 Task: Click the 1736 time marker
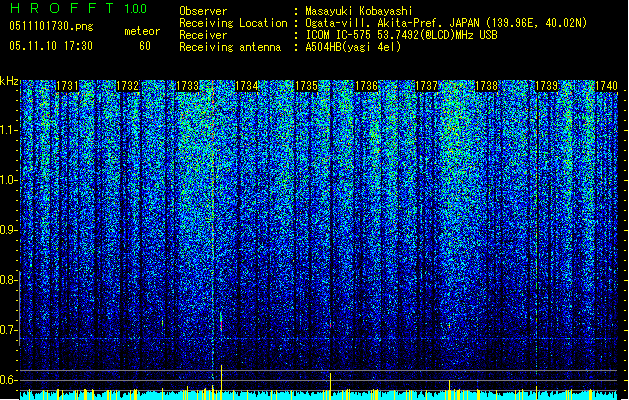[367, 86]
